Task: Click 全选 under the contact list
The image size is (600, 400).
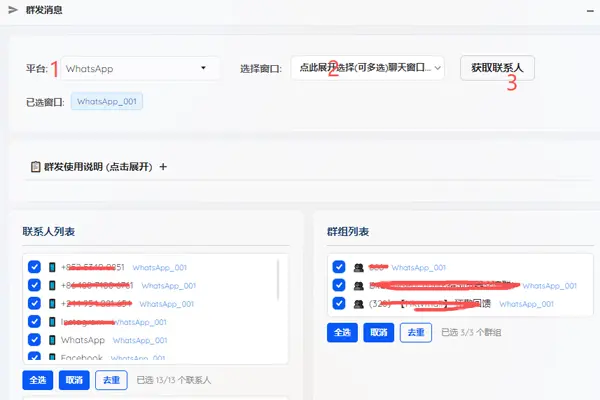Action: (38, 380)
